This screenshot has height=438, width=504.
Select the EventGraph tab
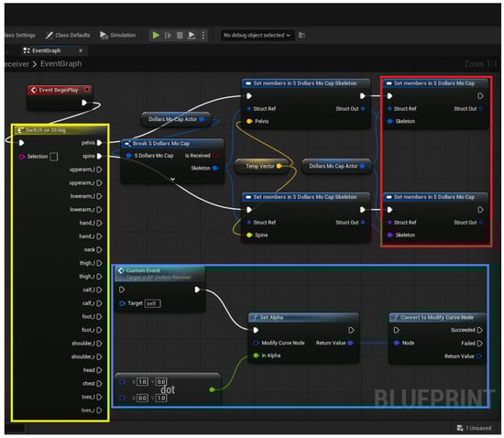(47, 50)
